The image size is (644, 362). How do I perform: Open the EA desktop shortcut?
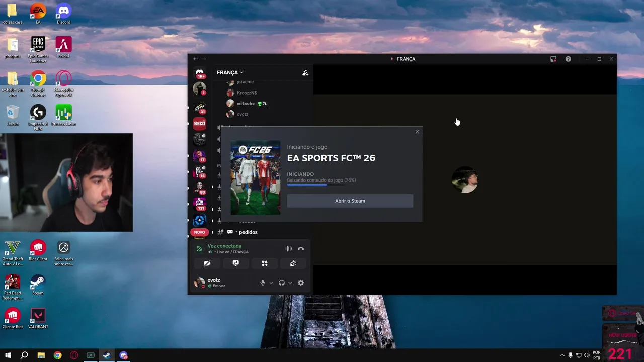(38, 14)
